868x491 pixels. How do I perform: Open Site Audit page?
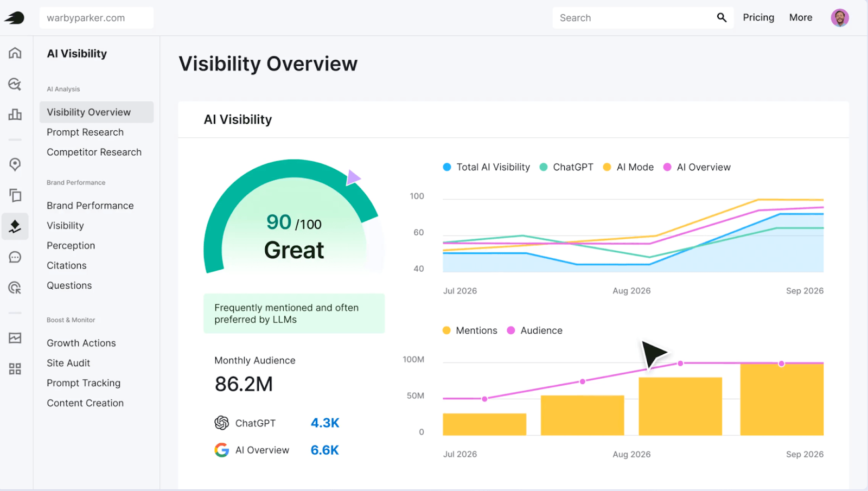click(x=68, y=363)
